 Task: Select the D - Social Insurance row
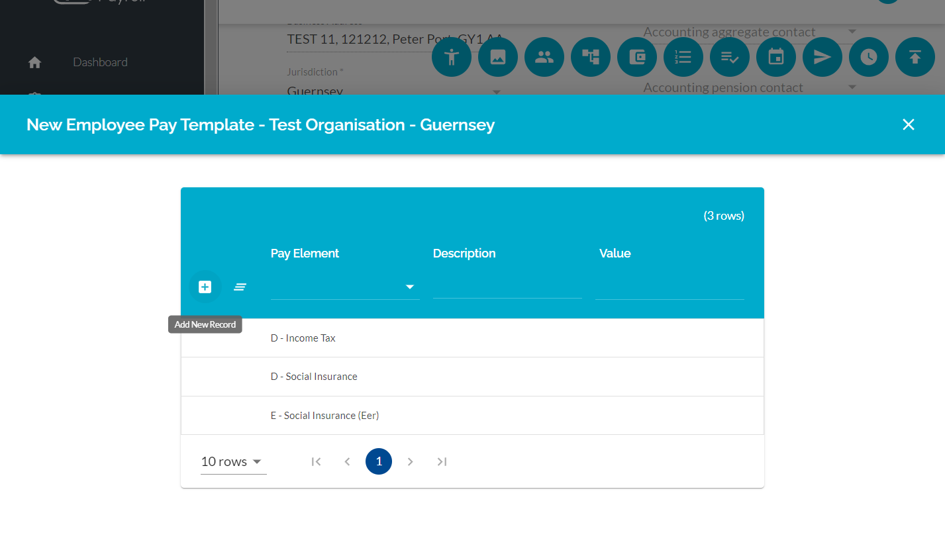click(x=472, y=377)
